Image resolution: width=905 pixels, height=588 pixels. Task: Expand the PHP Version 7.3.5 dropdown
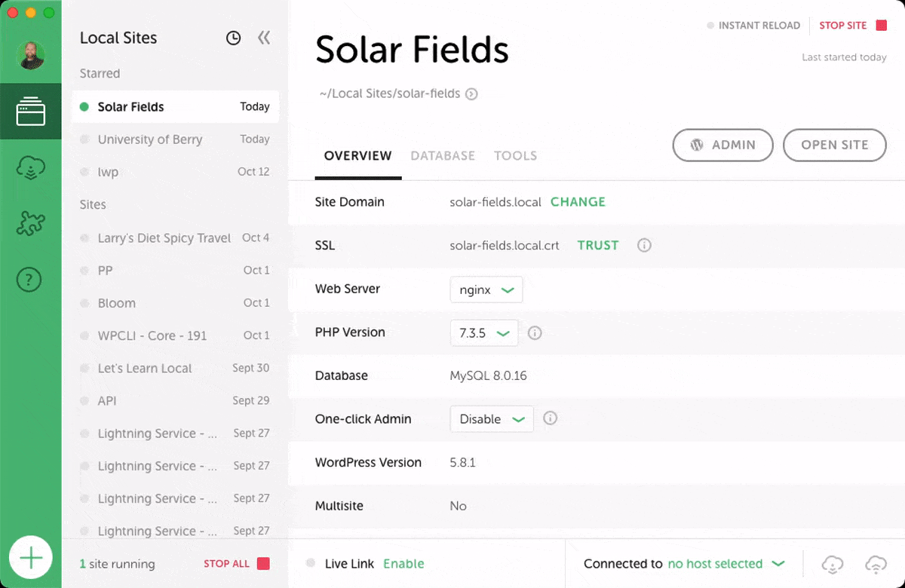point(483,333)
